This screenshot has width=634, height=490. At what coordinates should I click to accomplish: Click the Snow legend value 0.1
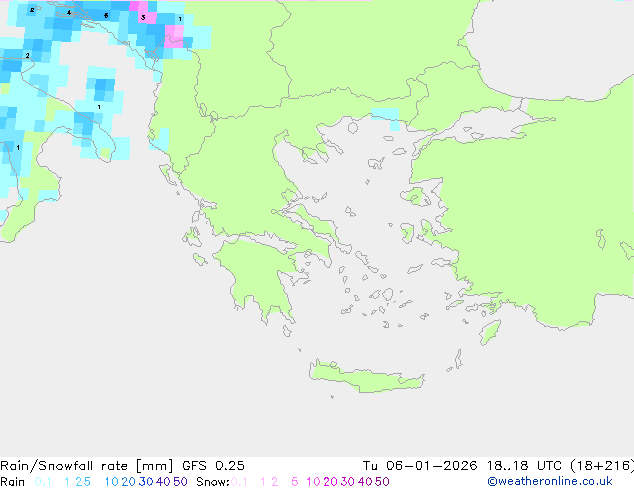tap(239, 482)
